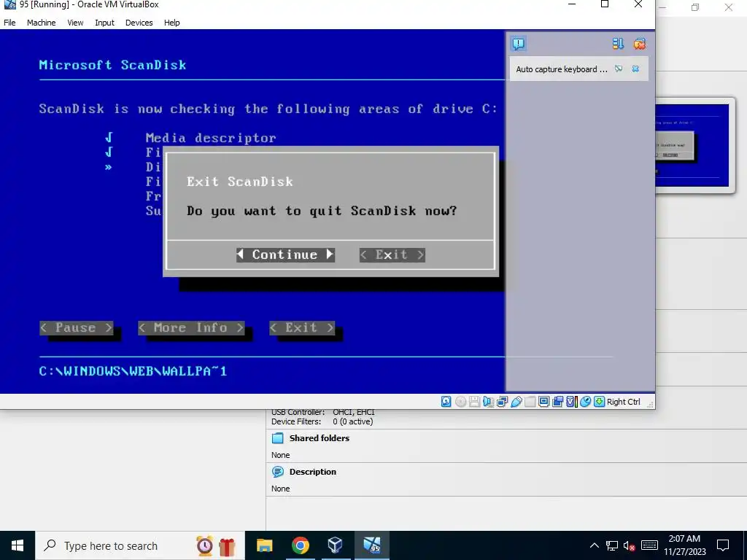
Task: Delete all finished notifications icon
Action: point(639,44)
